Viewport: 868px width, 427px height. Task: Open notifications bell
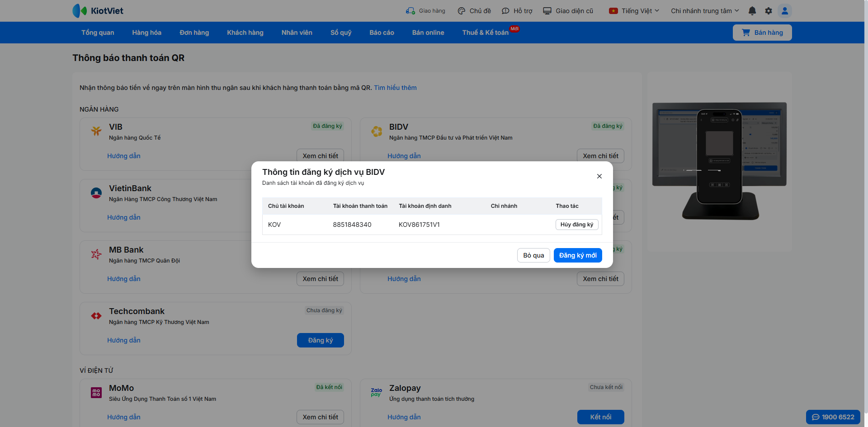tap(752, 11)
